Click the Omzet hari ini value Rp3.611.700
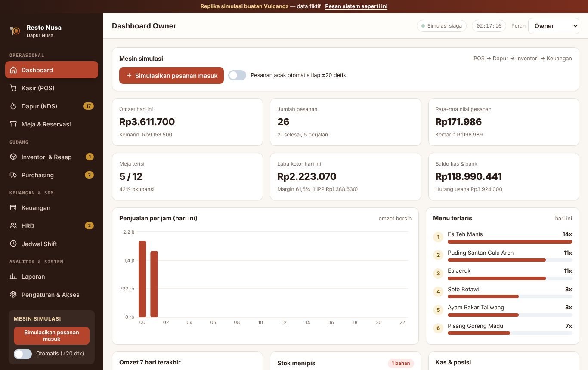The image size is (588, 370). pyautogui.click(x=147, y=122)
